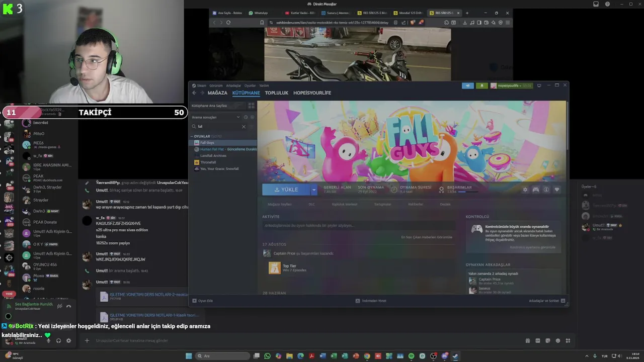Open the DLC link

pyautogui.click(x=311, y=205)
